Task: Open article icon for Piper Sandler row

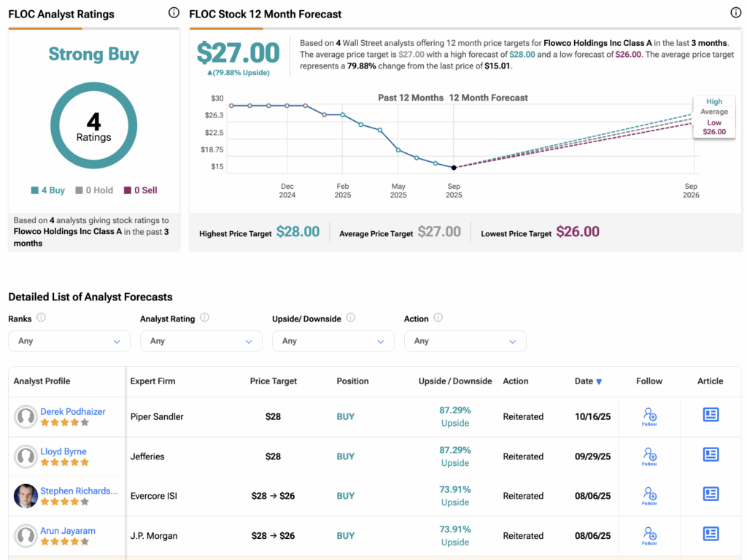Action: (x=711, y=415)
